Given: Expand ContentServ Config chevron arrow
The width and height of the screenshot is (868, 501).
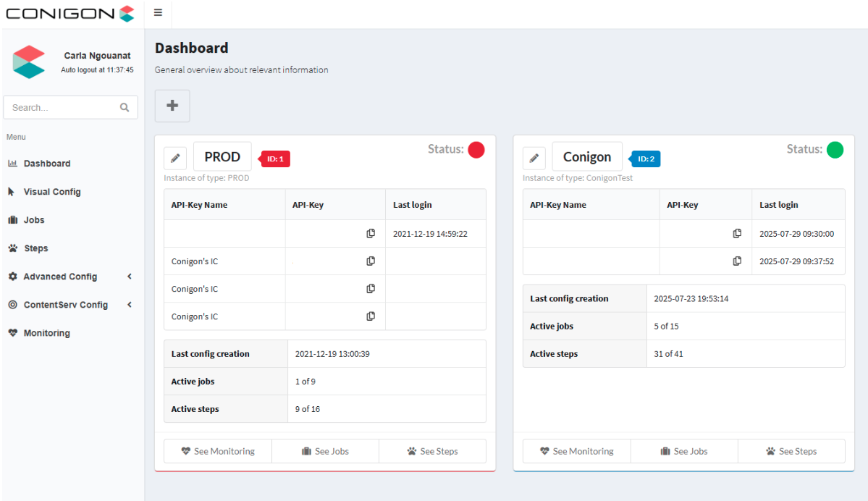Looking at the screenshot, I should pyautogui.click(x=130, y=305).
